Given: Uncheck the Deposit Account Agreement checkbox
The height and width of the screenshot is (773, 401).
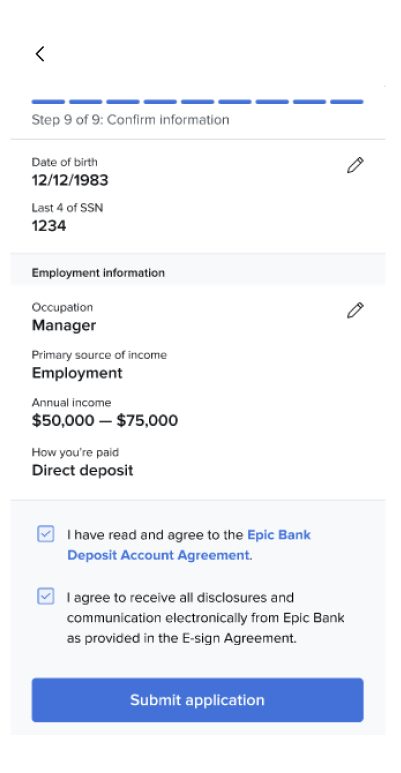Looking at the screenshot, I should (46, 534).
